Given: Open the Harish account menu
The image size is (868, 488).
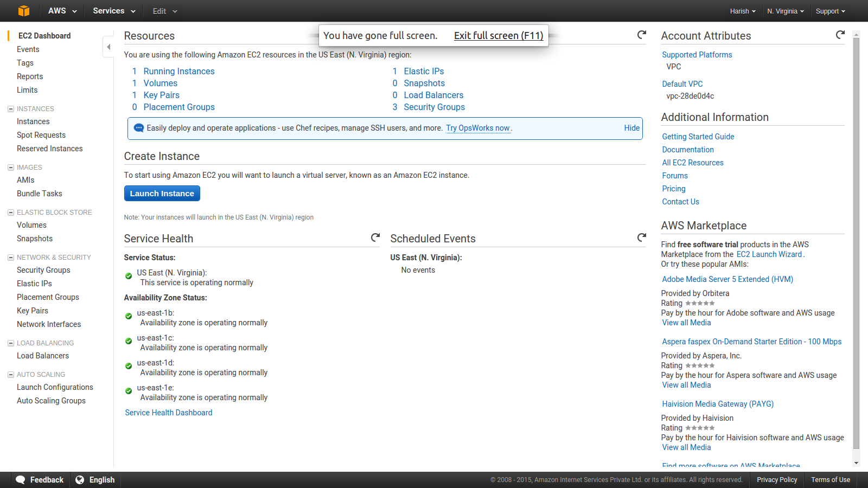Looking at the screenshot, I should (x=743, y=11).
